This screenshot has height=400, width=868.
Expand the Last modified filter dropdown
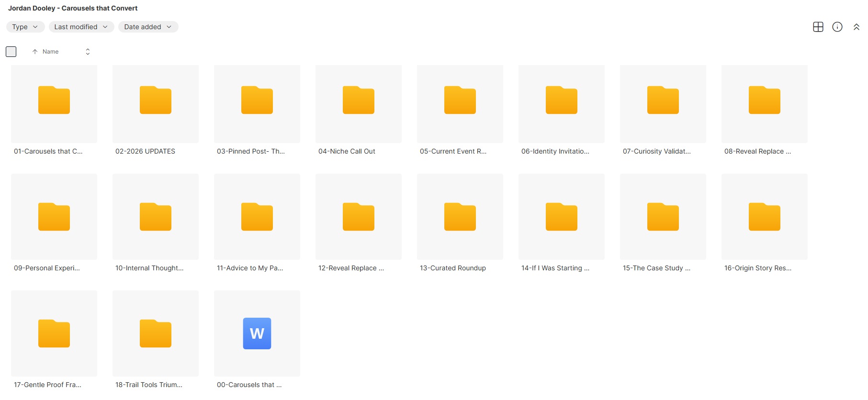click(x=81, y=27)
